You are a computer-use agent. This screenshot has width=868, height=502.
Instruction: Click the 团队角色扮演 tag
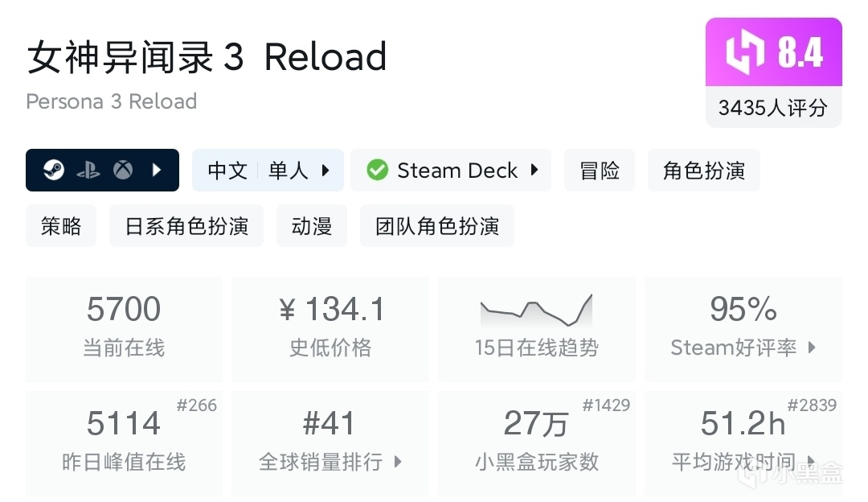437,226
